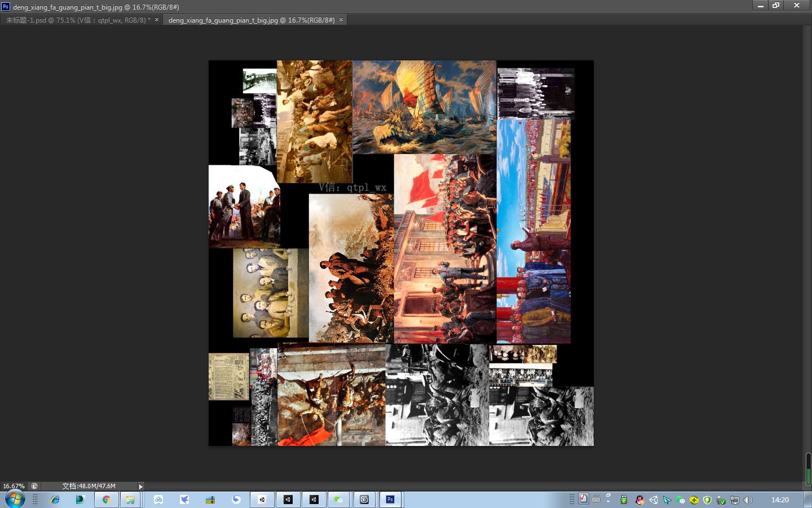Expand the status bar info arrow menu
The image size is (812, 508).
(140, 486)
